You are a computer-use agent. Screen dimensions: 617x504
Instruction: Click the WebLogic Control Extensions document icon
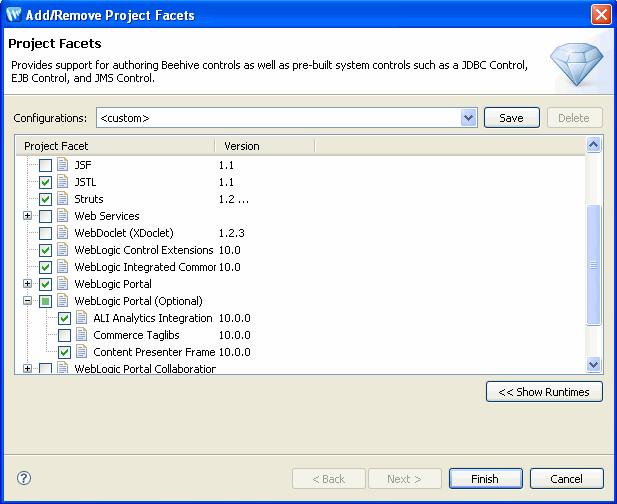pos(62,249)
